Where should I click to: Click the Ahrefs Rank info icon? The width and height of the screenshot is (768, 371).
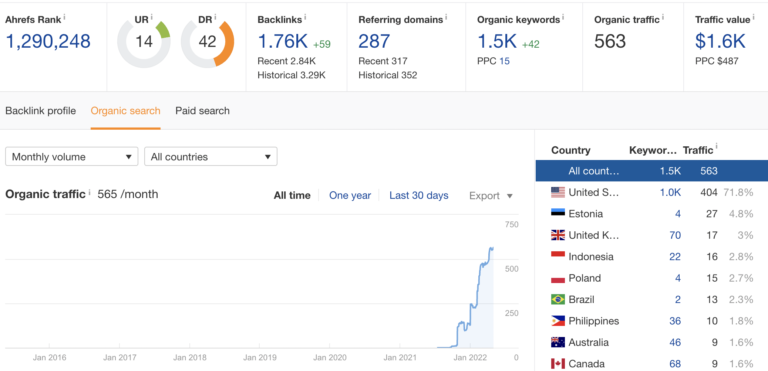(65, 17)
